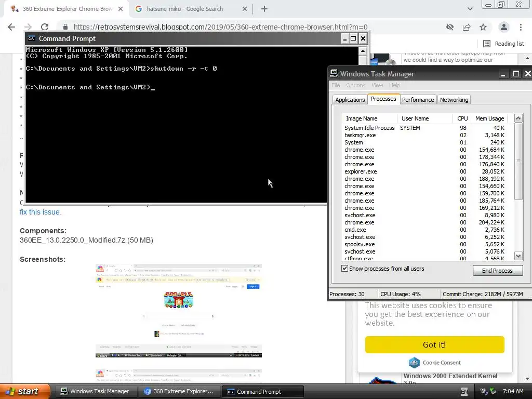Click the crossed-out eye icon in the address bar
Screen dimensions: 532x399
(x=450, y=27)
